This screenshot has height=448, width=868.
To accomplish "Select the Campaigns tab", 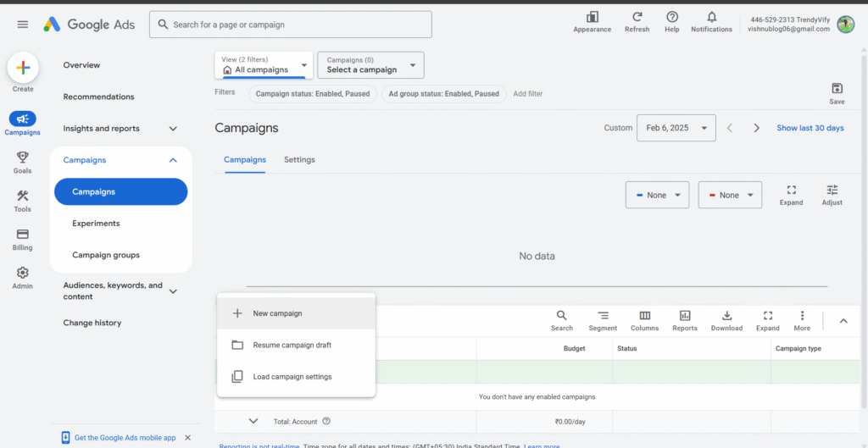I will point(245,160).
